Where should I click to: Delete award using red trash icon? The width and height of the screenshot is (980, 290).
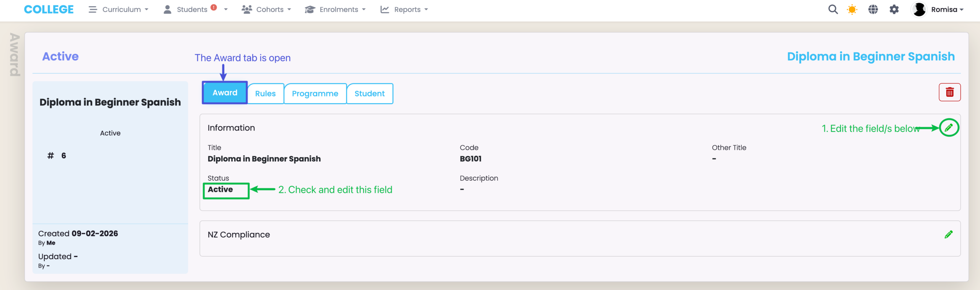point(949,92)
